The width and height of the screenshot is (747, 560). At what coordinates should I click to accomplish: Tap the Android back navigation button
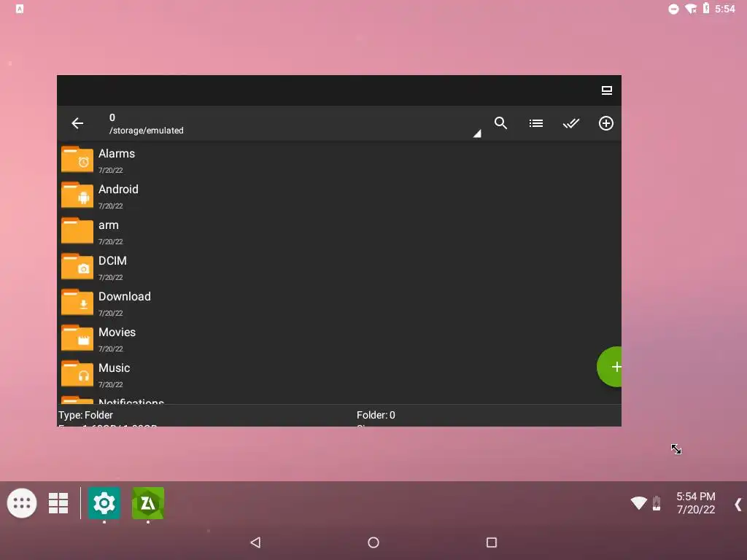click(x=256, y=542)
